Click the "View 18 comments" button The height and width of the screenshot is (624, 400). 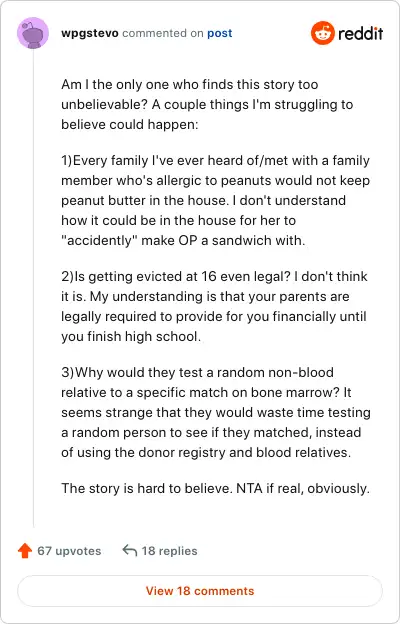200,591
